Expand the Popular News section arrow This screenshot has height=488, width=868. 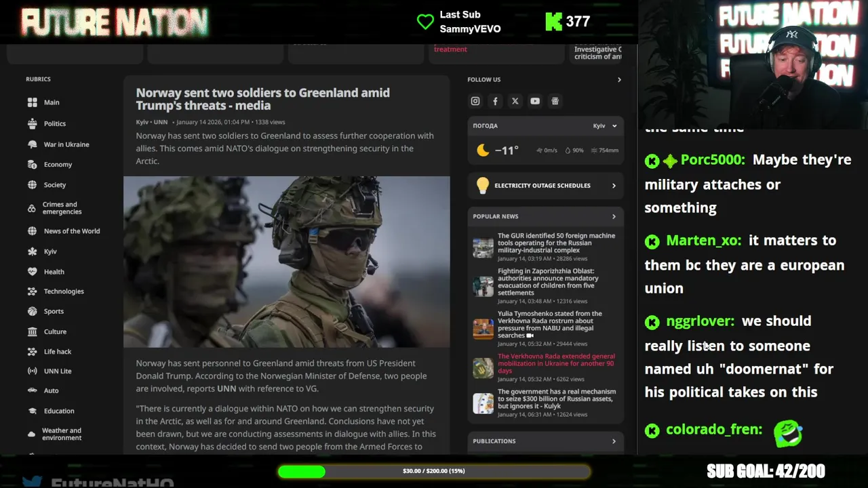[x=614, y=216]
